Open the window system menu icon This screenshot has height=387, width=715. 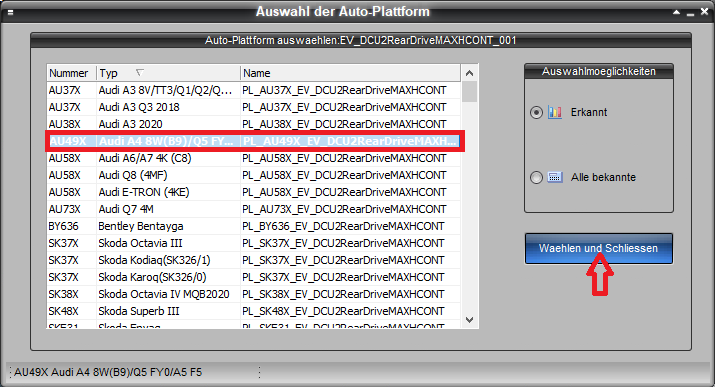[x=10, y=12]
